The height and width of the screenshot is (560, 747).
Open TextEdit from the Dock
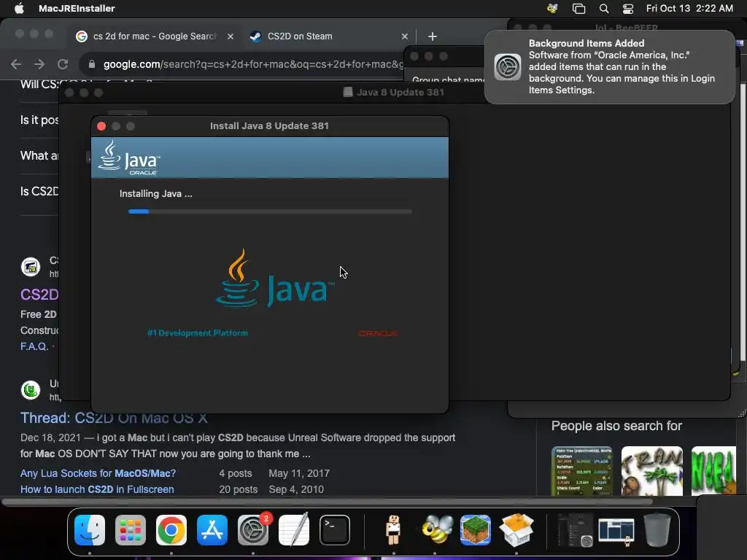click(x=294, y=529)
